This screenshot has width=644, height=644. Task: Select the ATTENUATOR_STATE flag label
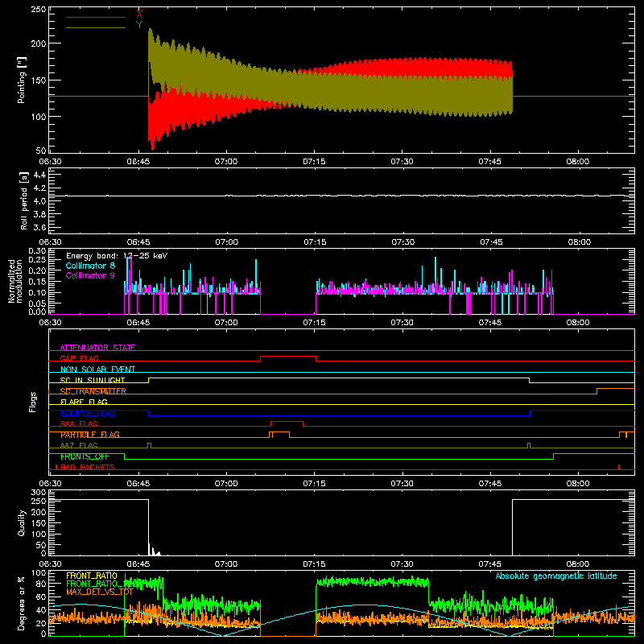tap(97, 348)
